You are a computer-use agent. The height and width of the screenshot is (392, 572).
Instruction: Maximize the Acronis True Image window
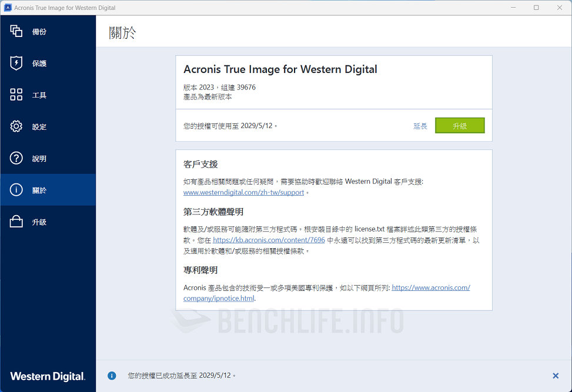[536, 7]
